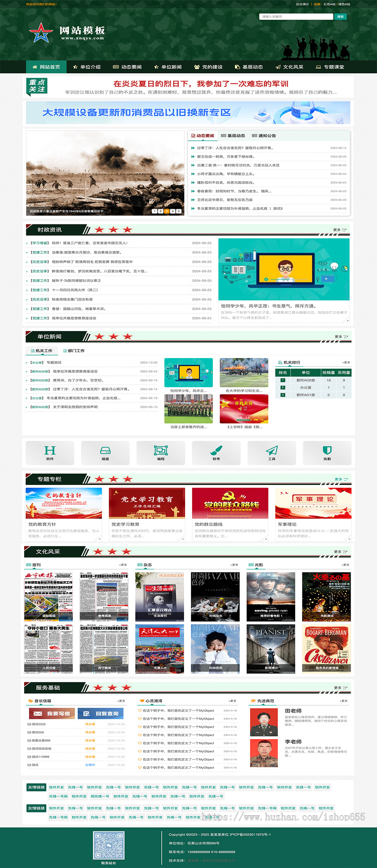Open 文化风采 navigation item
Viewport: 377px width, 868px height.
coord(289,67)
